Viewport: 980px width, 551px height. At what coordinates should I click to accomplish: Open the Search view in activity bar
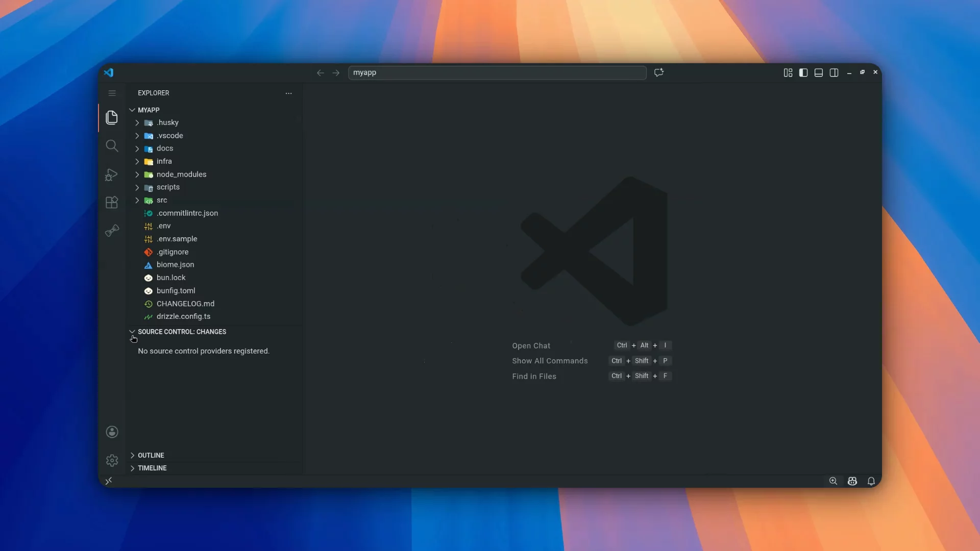[112, 146]
